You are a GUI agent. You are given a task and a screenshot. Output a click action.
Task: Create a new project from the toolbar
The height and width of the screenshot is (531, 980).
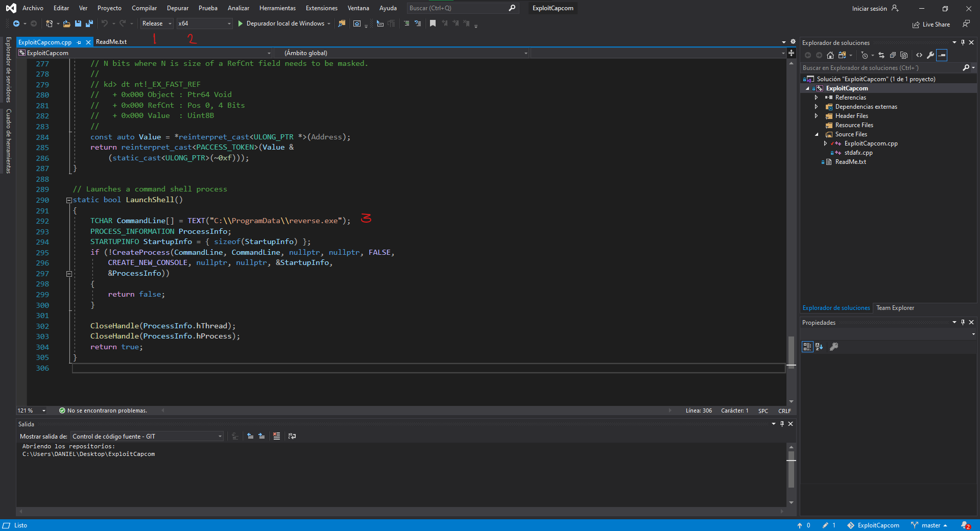[49, 23]
